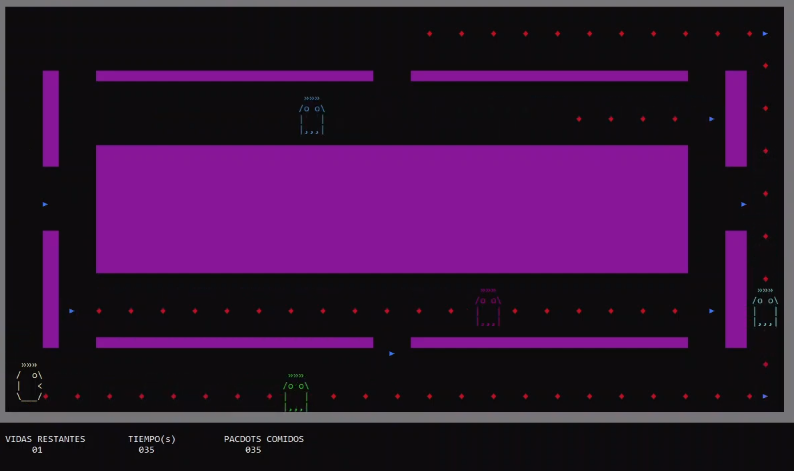
Task: Click blue arrow below the bottom bars gap
Action: (391, 354)
